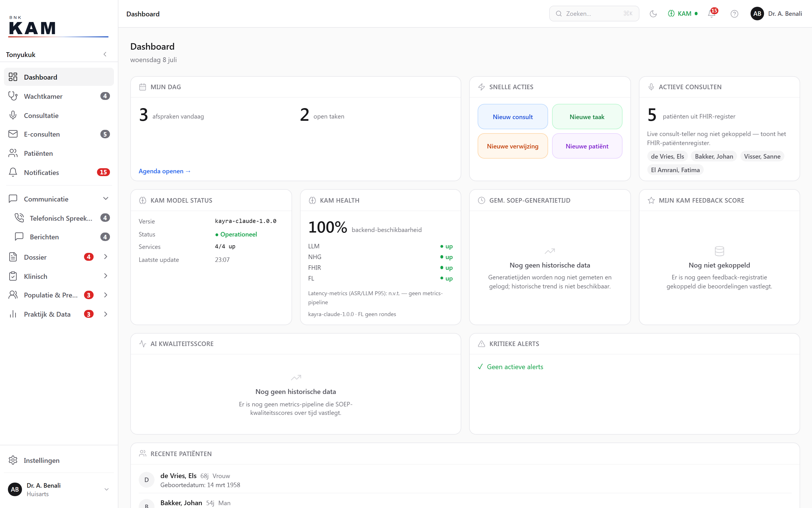This screenshot has height=508, width=812.
Task: Open the Dr. A. Benali account dropdown in sidebar
Action: click(59, 490)
